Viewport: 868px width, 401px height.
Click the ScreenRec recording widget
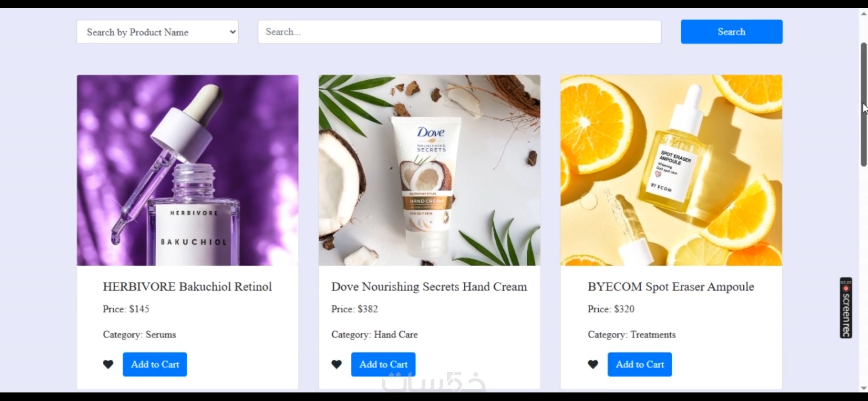pos(846,308)
